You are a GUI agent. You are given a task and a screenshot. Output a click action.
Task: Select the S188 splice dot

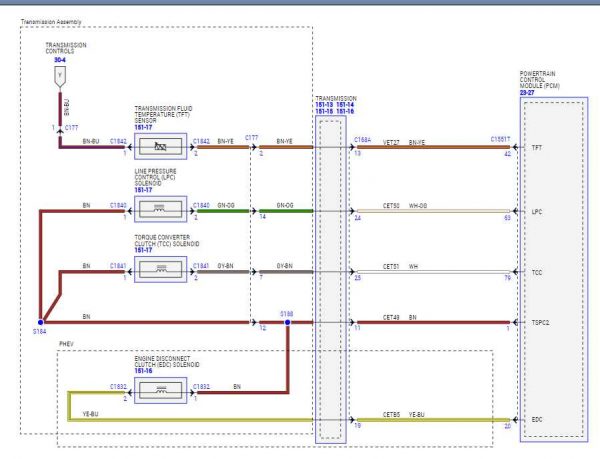point(287,322)
